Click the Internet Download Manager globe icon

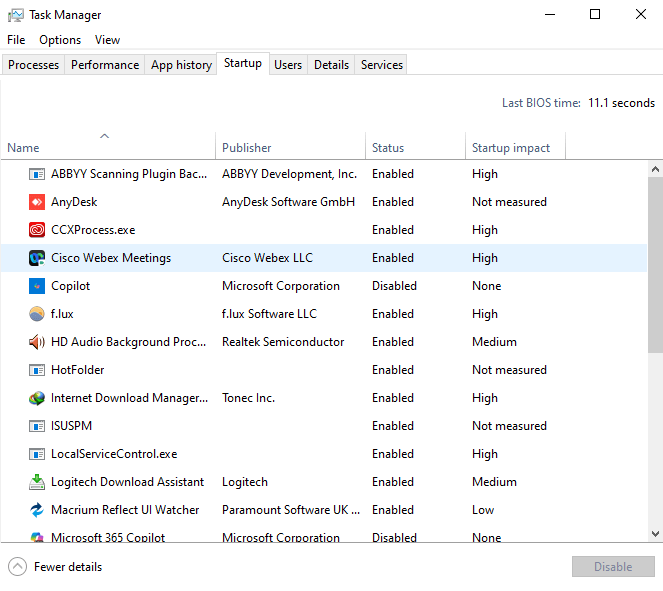(37, 398)
